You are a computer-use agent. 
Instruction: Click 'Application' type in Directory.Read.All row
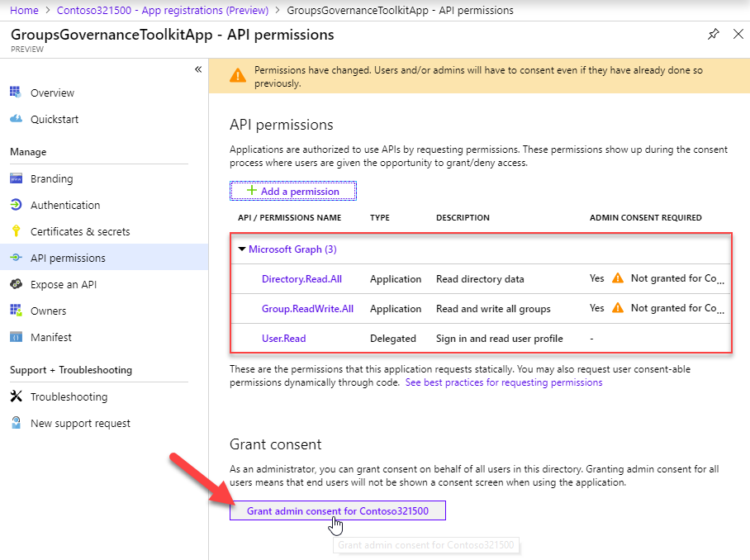click(396, 279)
